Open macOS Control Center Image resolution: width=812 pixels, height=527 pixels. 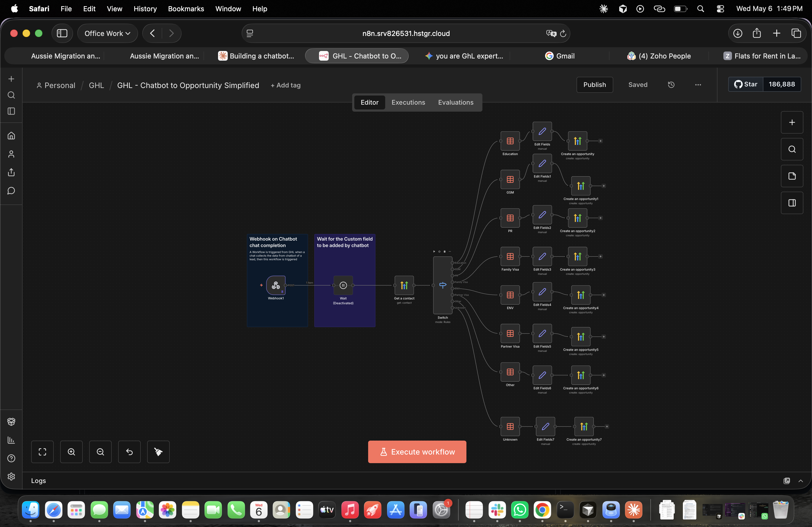(x=720, y=9)
